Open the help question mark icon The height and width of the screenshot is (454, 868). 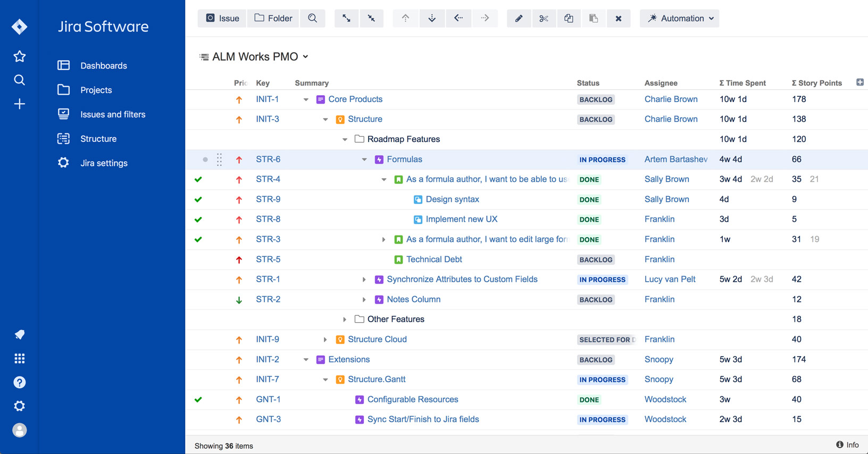coord(19,382)
